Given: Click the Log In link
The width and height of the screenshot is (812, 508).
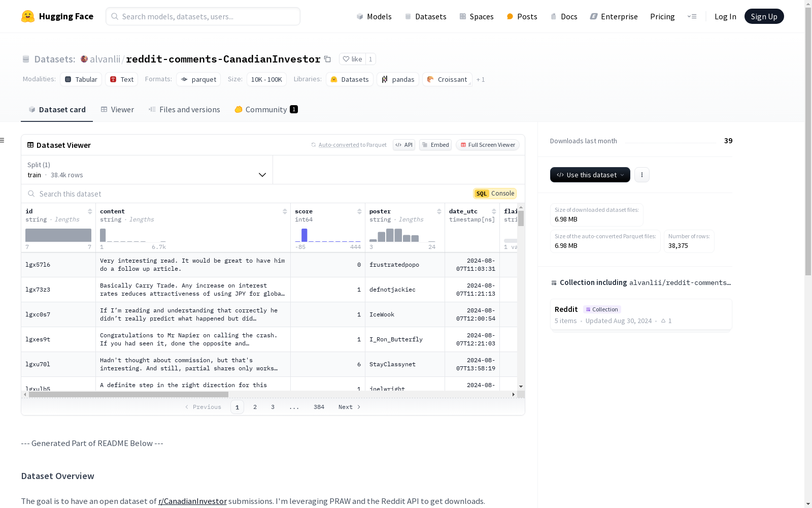Looking at the screenshot, I should tap(725, 16).
